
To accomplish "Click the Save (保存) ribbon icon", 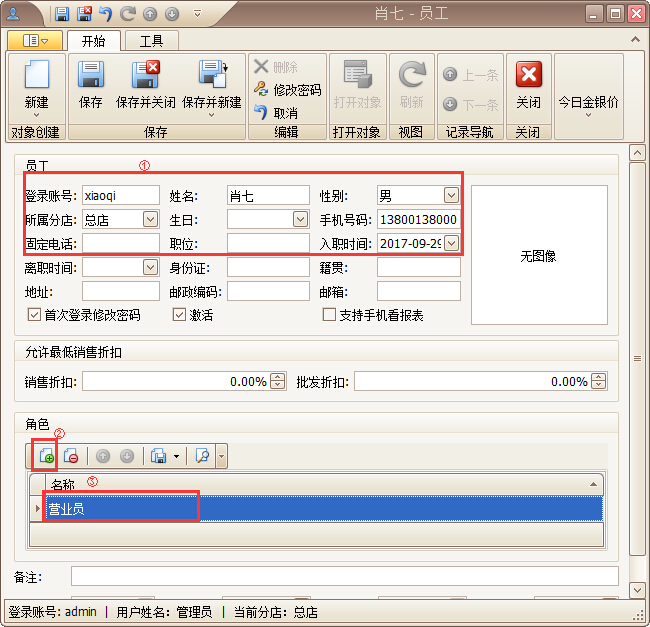I will pyautogui.click(x=91, y=77).
